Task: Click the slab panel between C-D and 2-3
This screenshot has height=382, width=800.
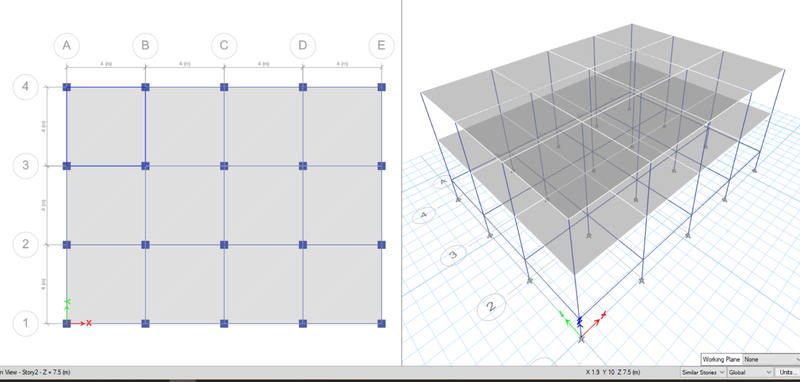Action: pos(263,205)
